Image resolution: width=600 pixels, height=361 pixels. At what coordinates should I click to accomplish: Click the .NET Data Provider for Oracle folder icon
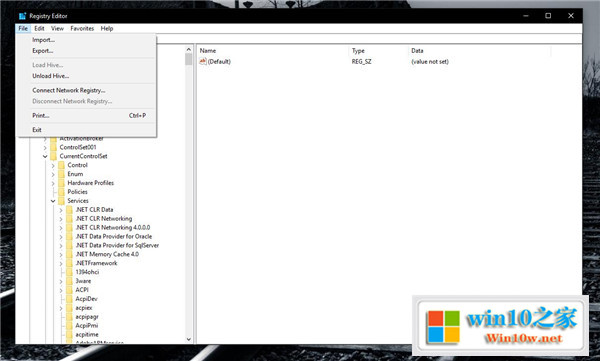[x=69, y=237]
